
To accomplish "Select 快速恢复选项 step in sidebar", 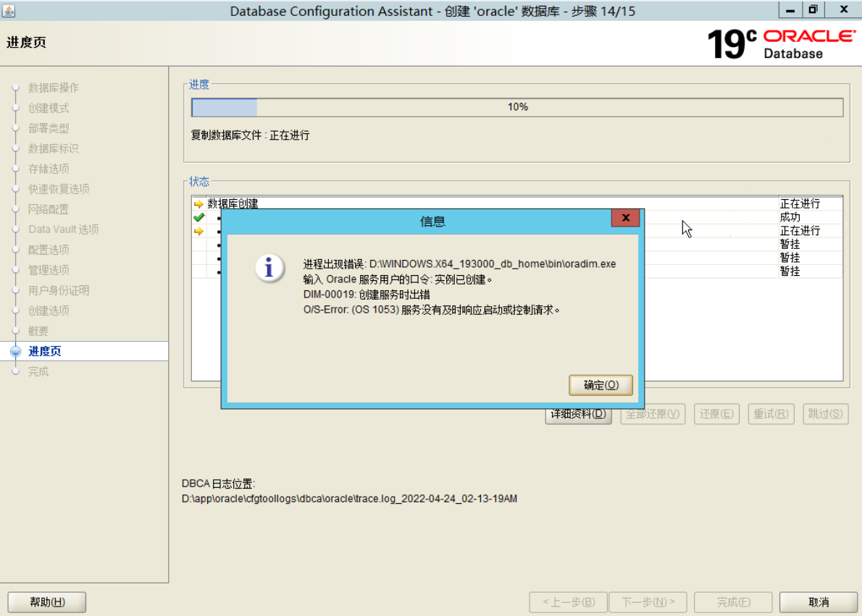I will pyautogui.click(x=59, y=189).
